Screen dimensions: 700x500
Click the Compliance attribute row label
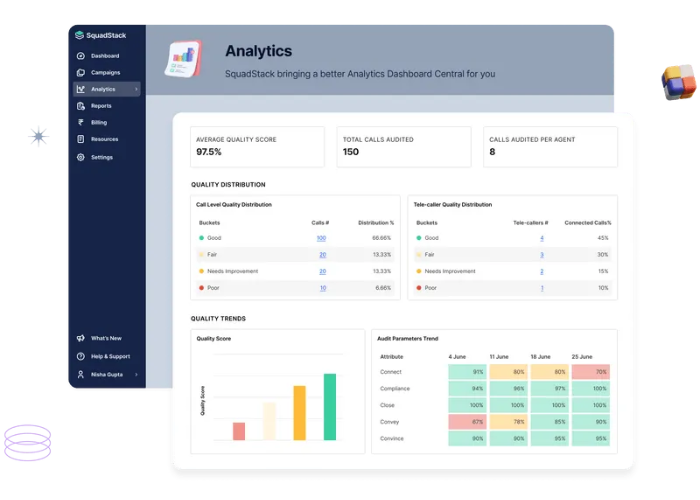[395, 388]
